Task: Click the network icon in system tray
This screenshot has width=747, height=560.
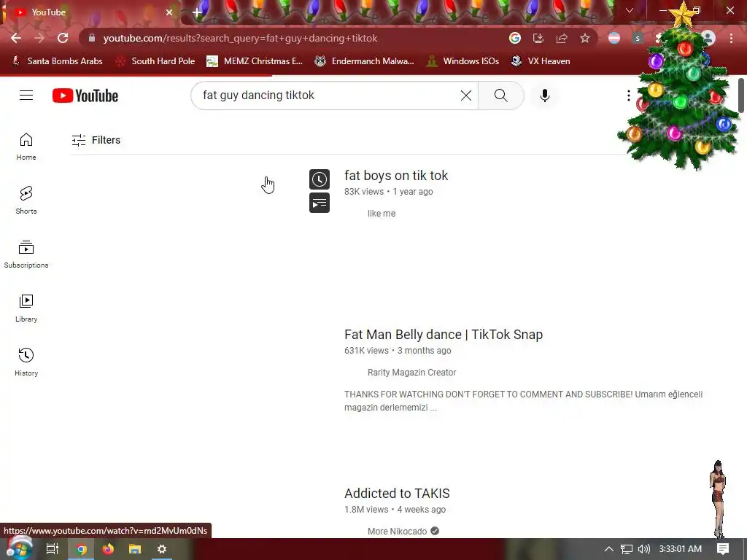Action: coord(627,549)
